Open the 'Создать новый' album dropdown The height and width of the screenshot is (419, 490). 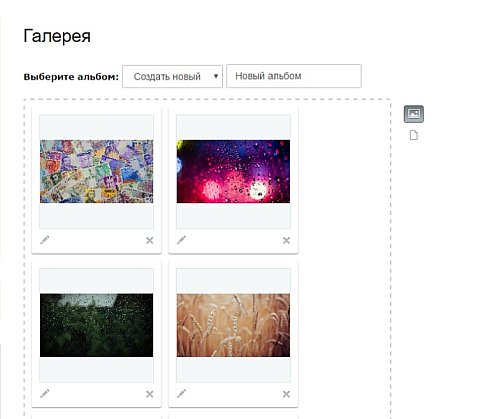click(x=172, y=76)
